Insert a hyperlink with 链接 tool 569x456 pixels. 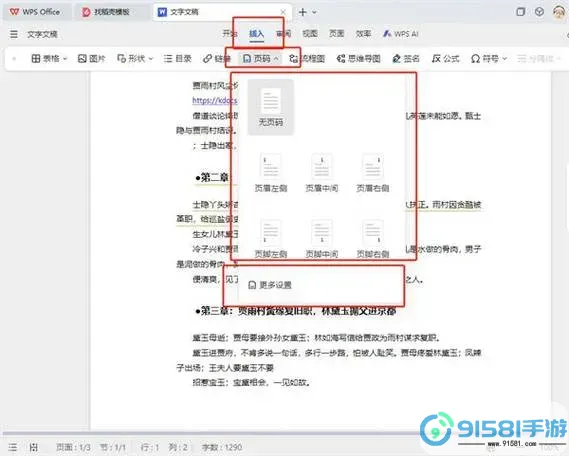point(217,58)
